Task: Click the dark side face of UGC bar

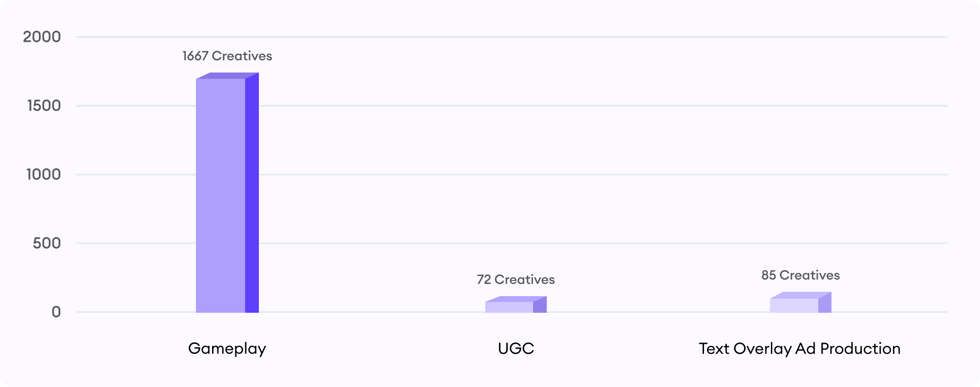Action: pyautogui.click(x=540, y=304)
